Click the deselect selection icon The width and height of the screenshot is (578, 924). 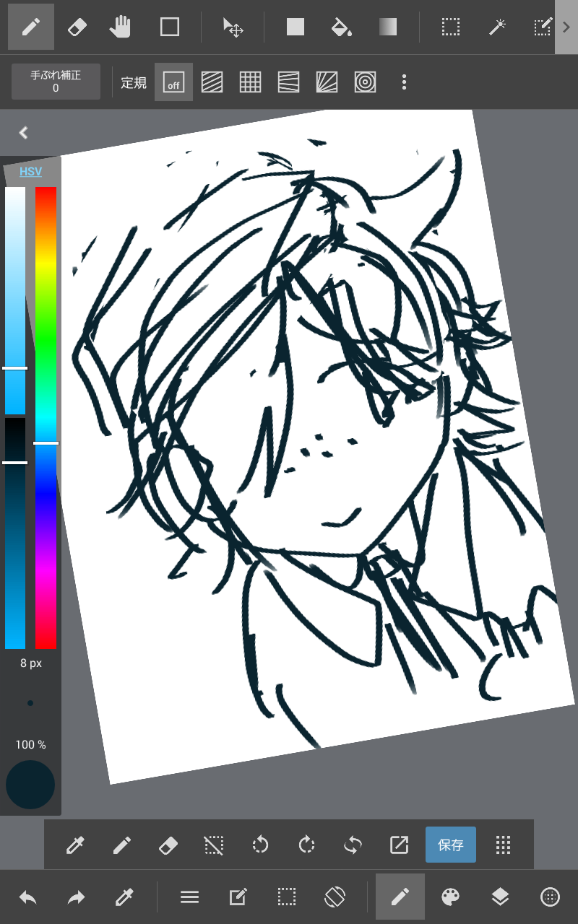[x=214, y=845]
